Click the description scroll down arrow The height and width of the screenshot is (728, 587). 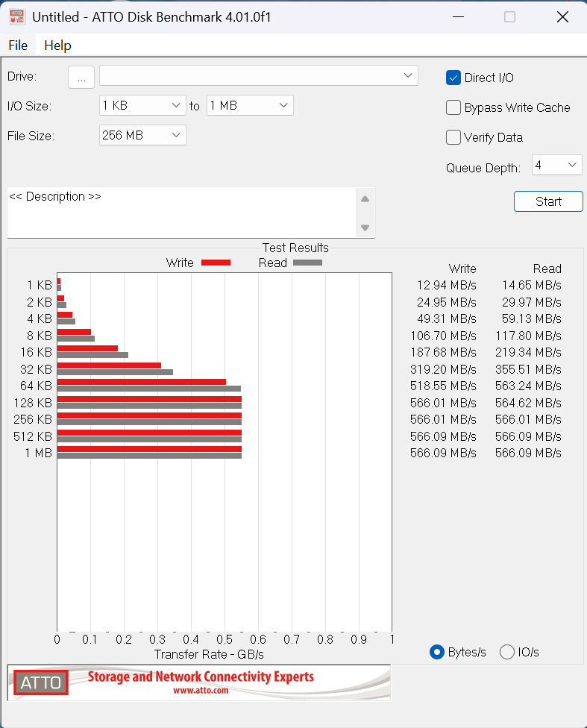pos(365,228)
